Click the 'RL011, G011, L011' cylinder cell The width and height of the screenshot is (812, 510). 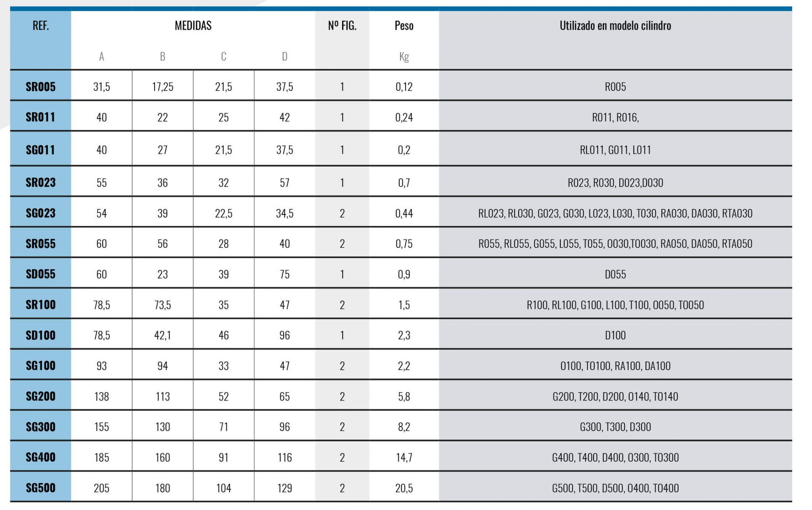615,150
